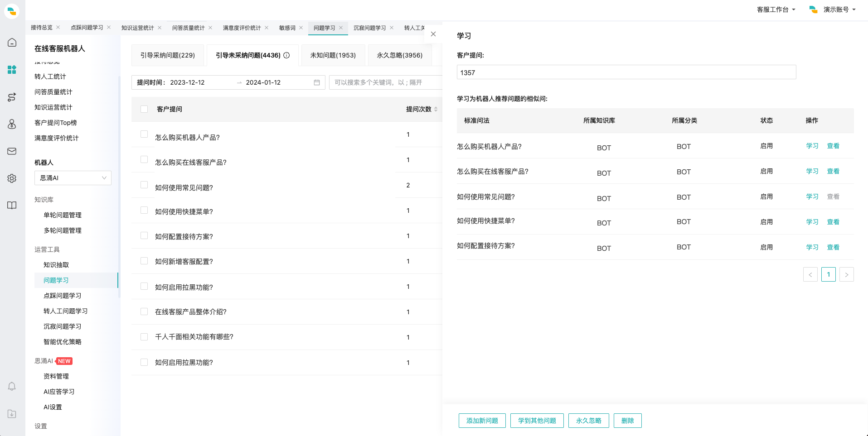The height and width of the screenshot is (436, 868).
Task: Open the user management icon in sidebar
Action: [12, 124]
